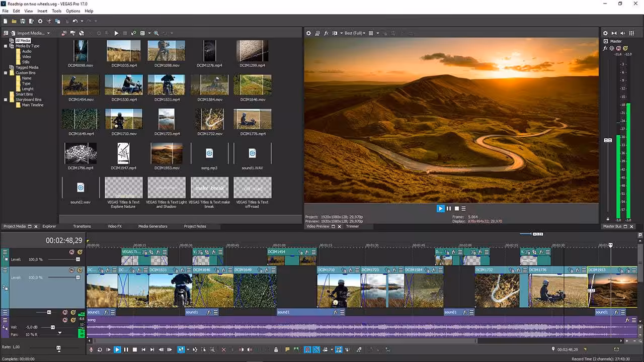The width and height of the screenshot is (644, 362).
Task: Click the Import Media... button
Action: [x=31, y=33]
